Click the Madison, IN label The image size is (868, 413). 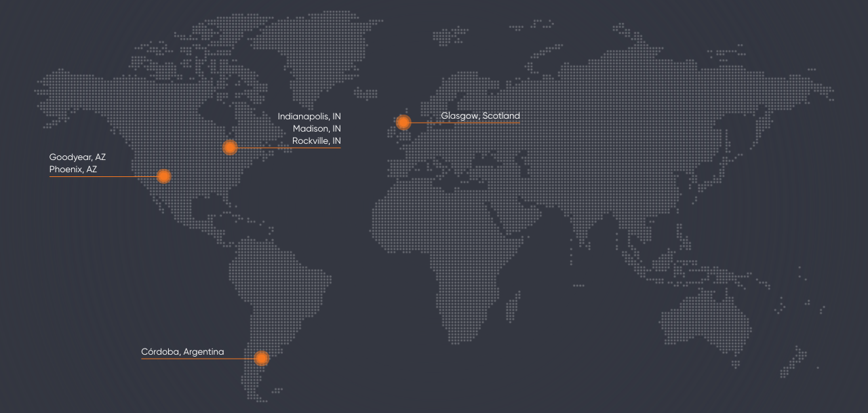[317, 129]
